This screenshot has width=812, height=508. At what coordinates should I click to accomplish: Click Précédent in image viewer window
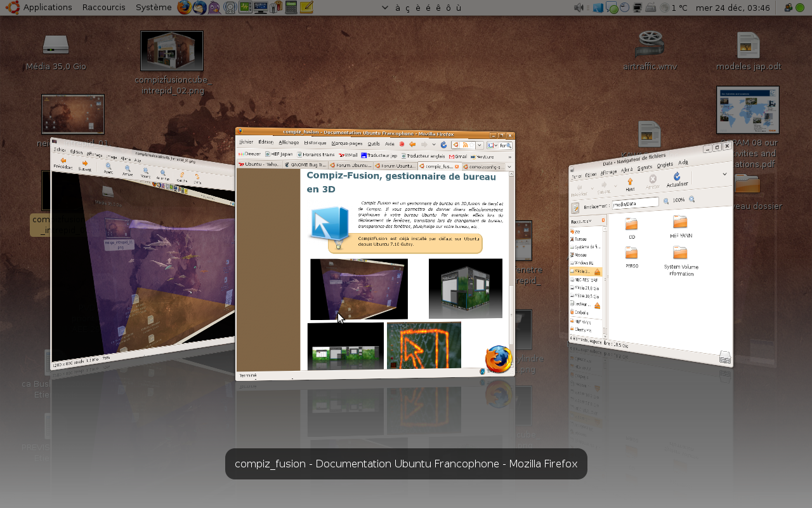pos(63,164)
